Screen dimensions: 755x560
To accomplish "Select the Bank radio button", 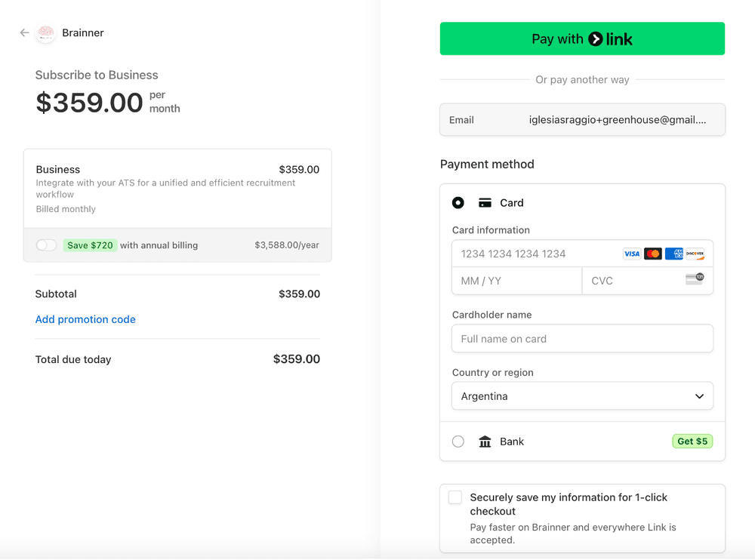I will click(x=458, y=442).
